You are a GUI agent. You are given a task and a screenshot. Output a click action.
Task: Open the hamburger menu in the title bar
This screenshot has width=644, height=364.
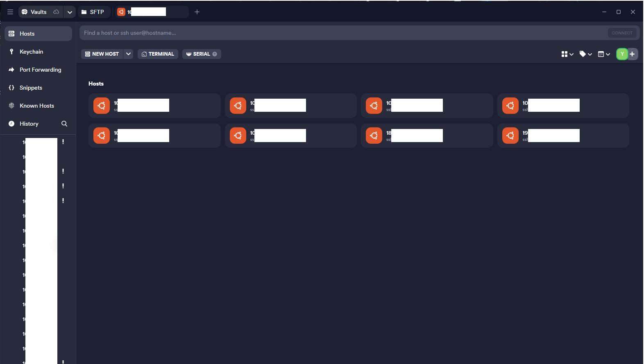tap(10, 12)
